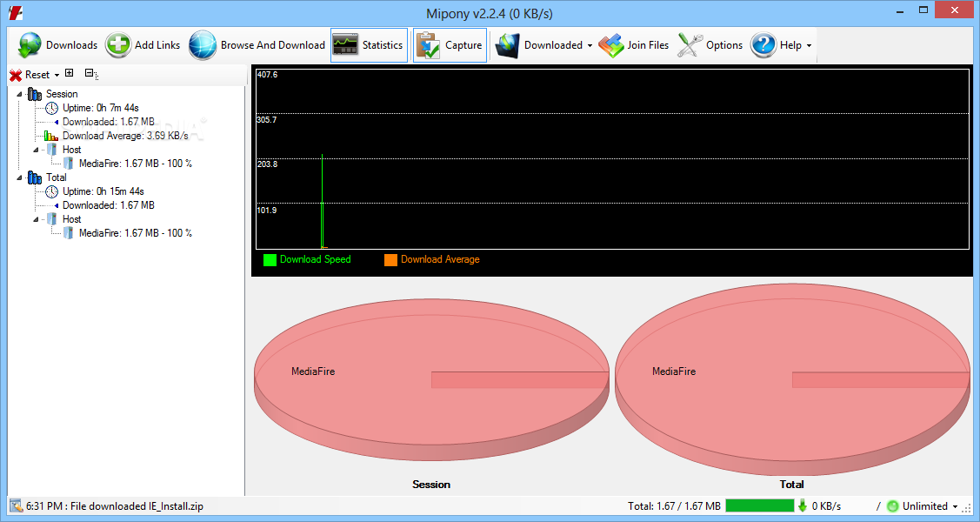The image size is (980, 522).
Task: Click the 'Download Speed' legend label
Action: (x=315, y=259)
